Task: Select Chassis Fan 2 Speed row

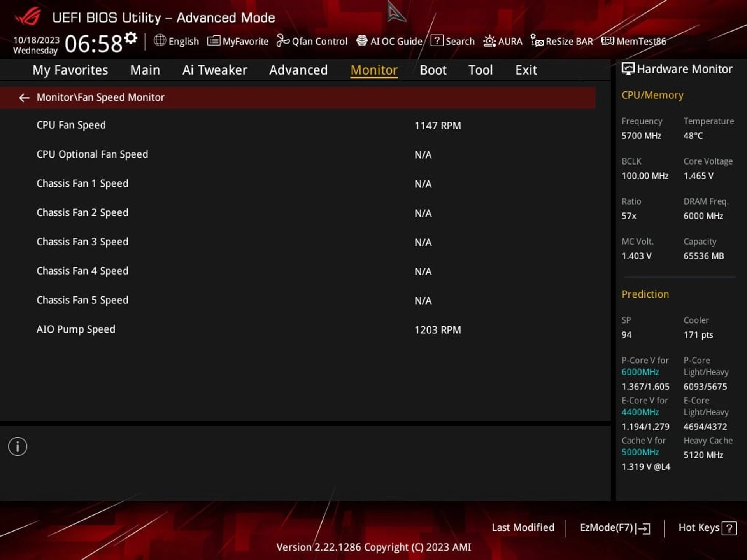Action: click(298, 213)
